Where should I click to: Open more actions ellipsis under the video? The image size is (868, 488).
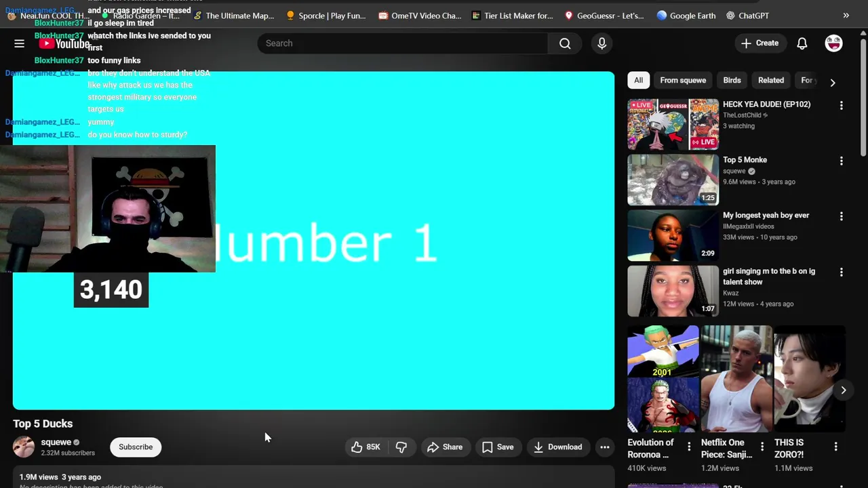coord(605,447)
